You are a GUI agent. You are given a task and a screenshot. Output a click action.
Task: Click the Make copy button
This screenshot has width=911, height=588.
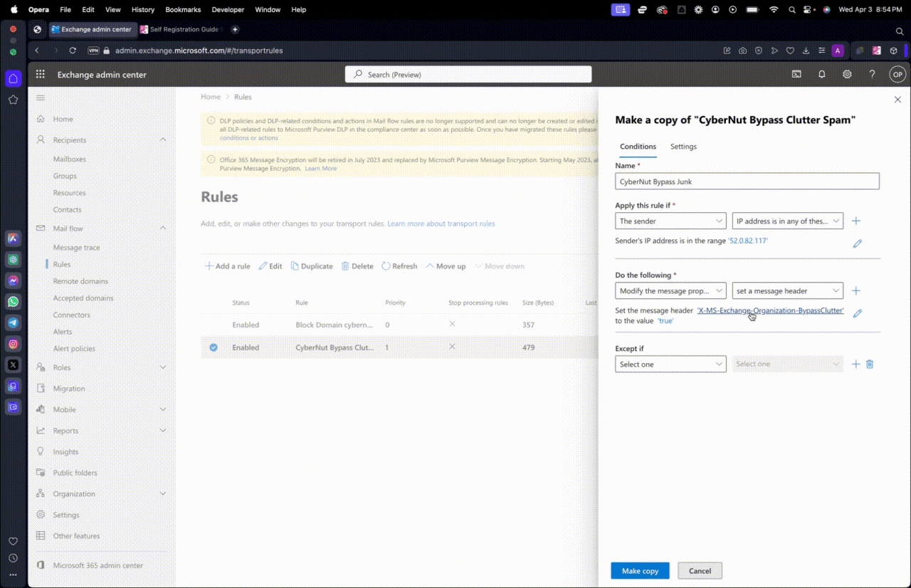pyautogui.click(x=640, y=571)
